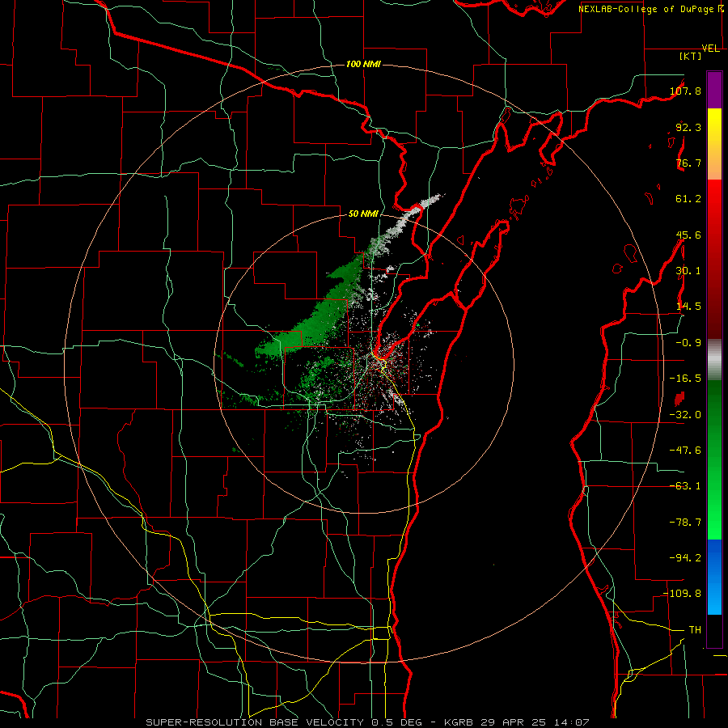Click the -32.0 velocity scale value
Screen dimensions: 728x728
[x=685, y=415]
